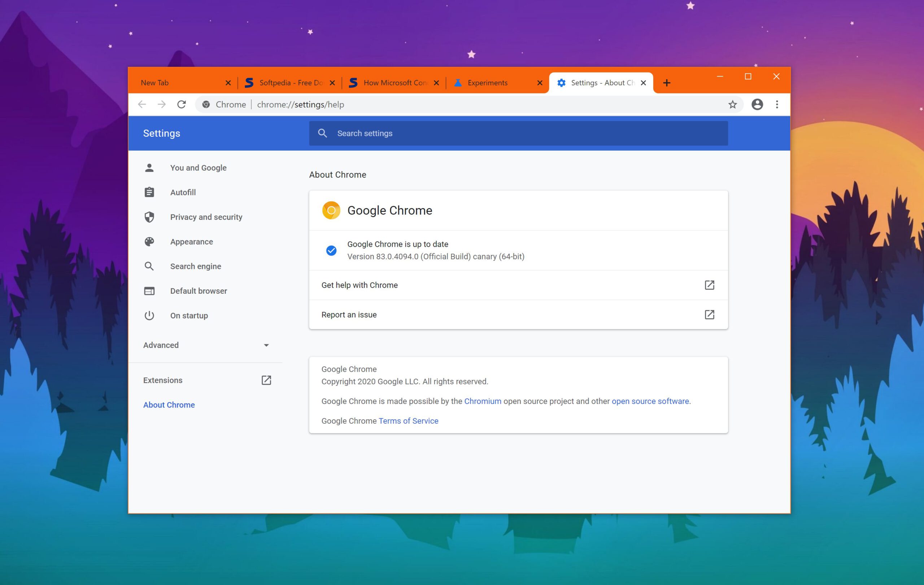Open Extensions via its external link icon
924x585 pixels.
[x=266, y=380]
